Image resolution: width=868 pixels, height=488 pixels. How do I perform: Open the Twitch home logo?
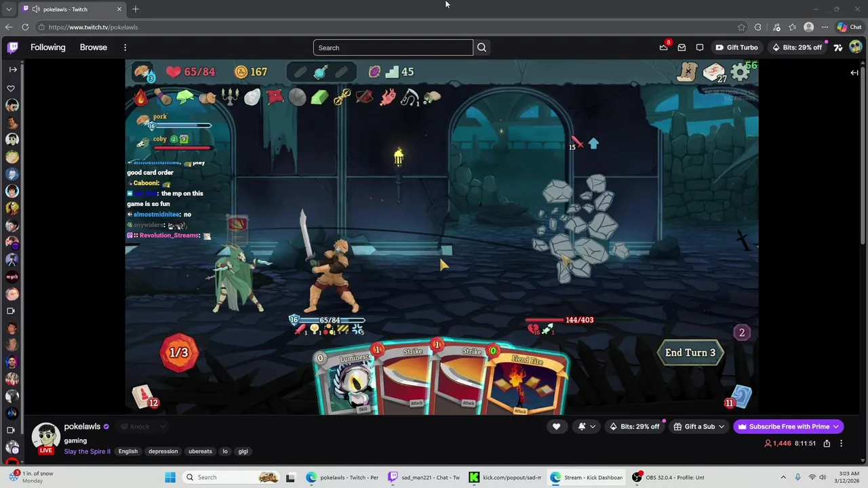pos(13,47)
